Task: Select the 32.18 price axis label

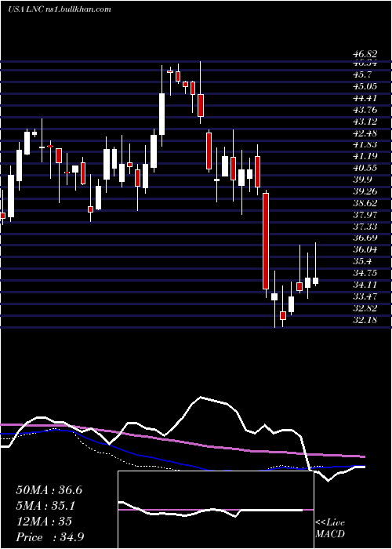Action: 365,320
